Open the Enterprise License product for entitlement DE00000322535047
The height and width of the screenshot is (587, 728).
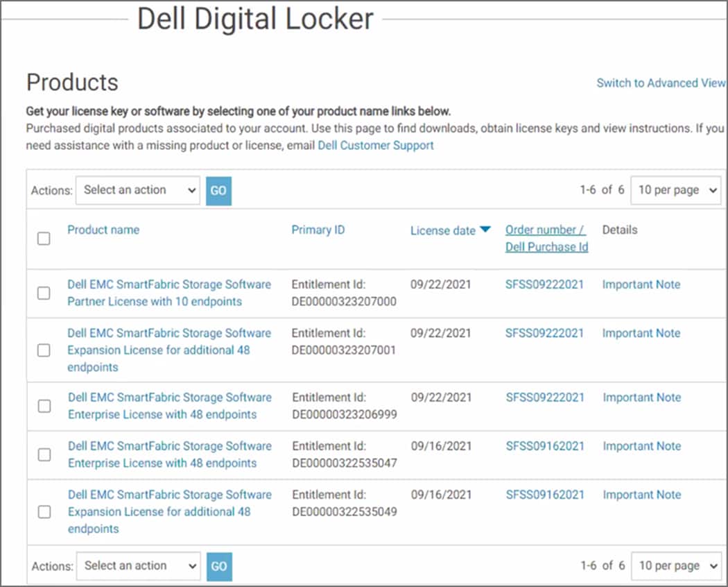[x=169, y=454]
